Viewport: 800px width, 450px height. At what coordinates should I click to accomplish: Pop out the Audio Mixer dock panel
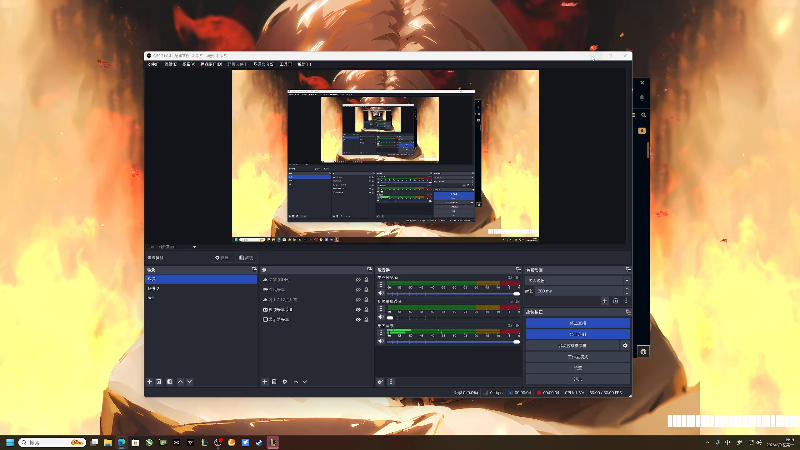click(518, 269)
